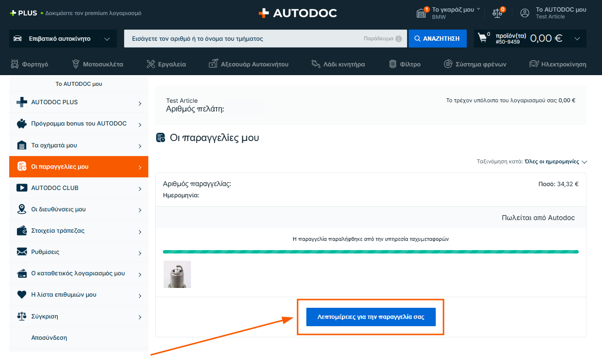Expand the Τα οχήματά μου chevron

(x=140, y=146)
